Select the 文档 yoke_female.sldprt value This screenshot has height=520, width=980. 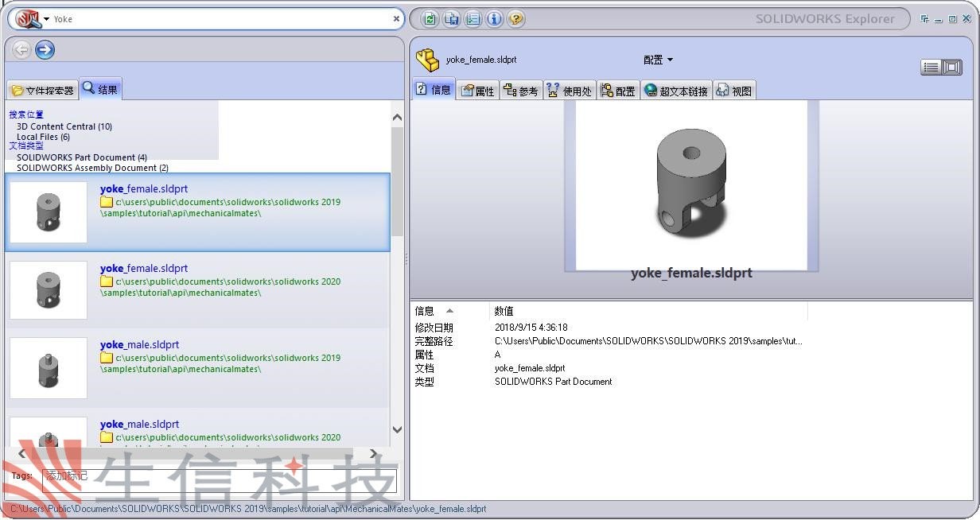(x=530, y=368)
